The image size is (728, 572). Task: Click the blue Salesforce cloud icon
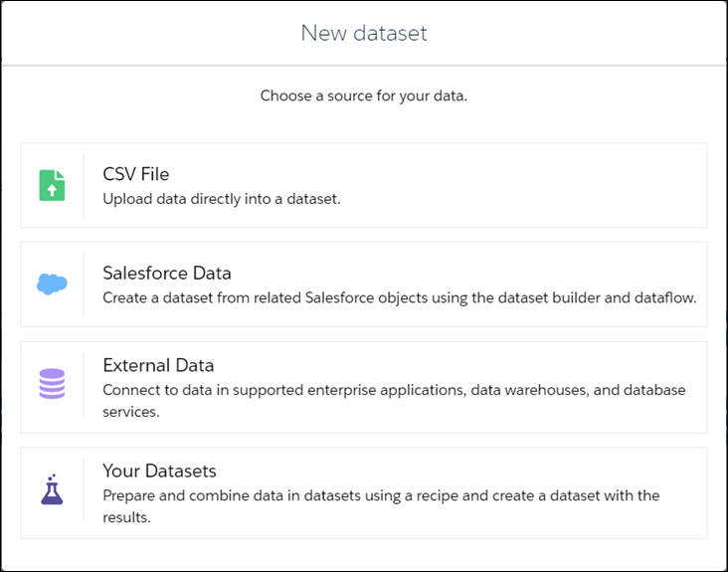[x=52, y=285]
